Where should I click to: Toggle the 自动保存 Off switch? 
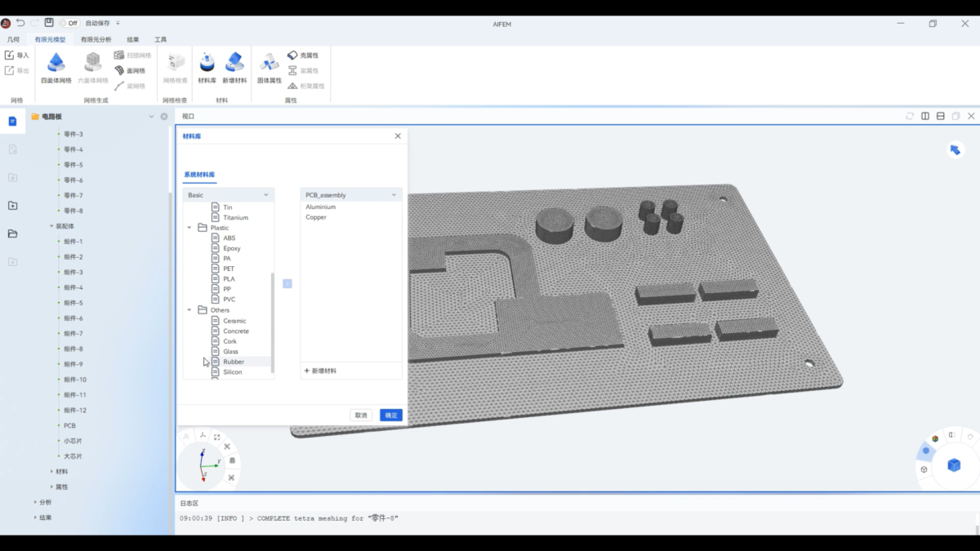click(69, 23)
